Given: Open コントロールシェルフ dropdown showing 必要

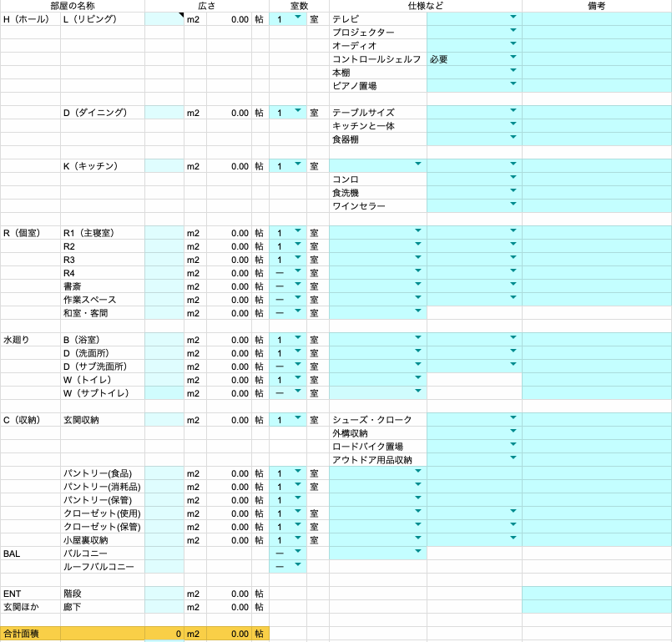Looking at the screenshot, I should (x=513, y=58).
